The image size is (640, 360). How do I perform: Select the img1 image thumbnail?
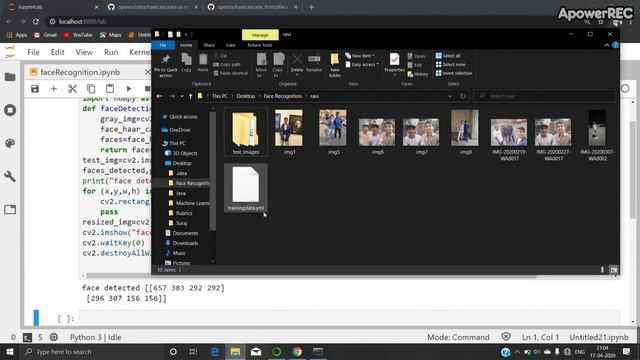pos(289,132)
